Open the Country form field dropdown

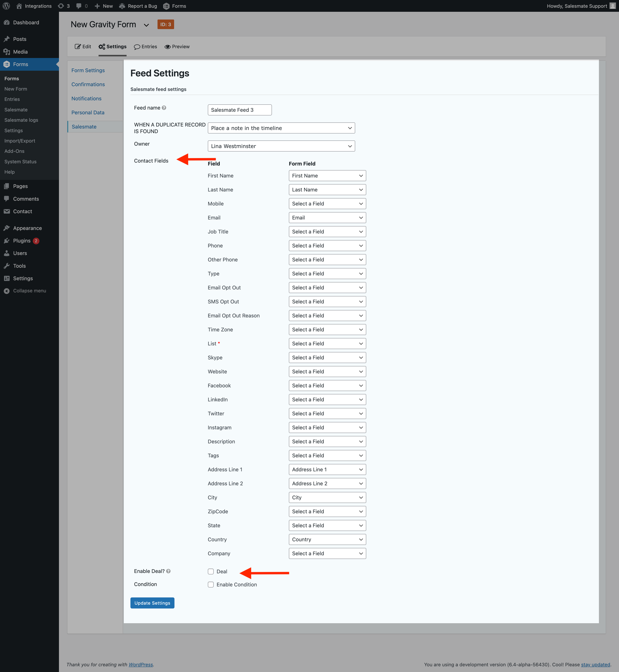(x=327, y=539)
